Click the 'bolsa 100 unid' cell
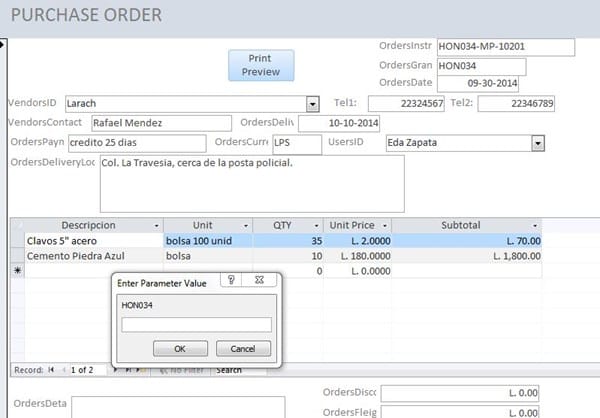Viewport: 600px width, 418px height. point(208,241)
